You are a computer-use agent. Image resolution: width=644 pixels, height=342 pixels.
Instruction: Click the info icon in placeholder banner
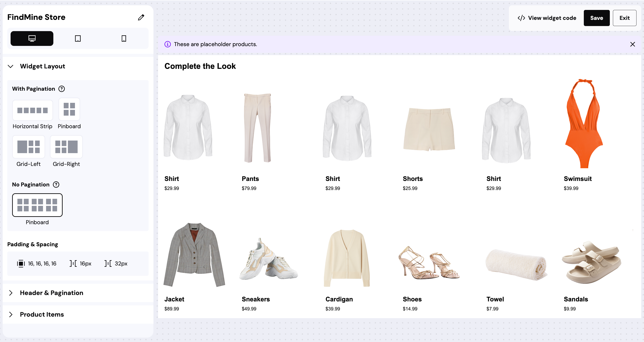click(x=167, y=44)
